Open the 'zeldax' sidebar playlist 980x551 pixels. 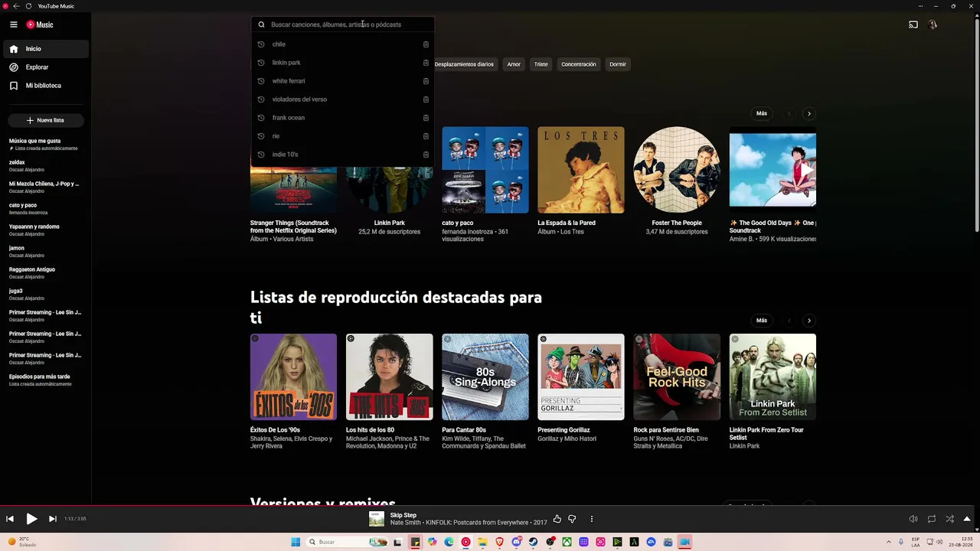point(46,165)
